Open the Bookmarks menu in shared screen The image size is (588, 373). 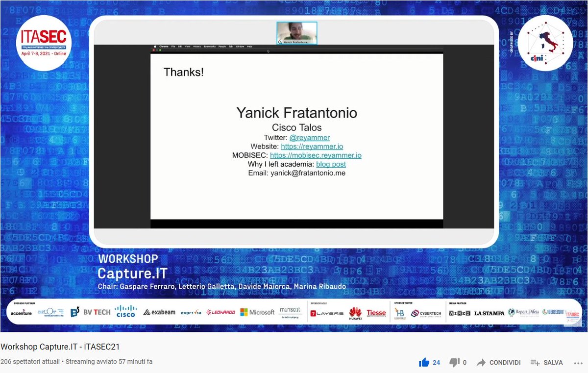(210, 47)
